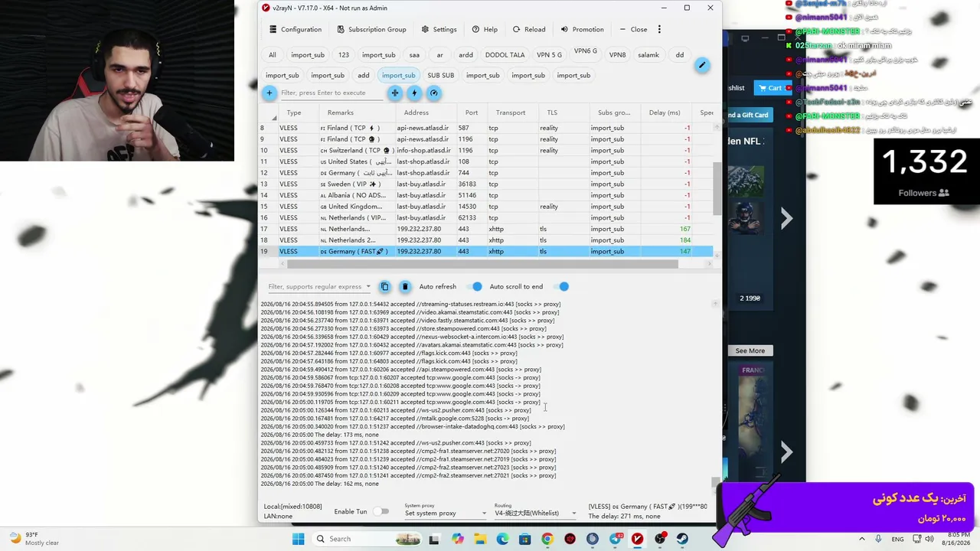Click the blue plus add-server button

click(x=269, y=93)
